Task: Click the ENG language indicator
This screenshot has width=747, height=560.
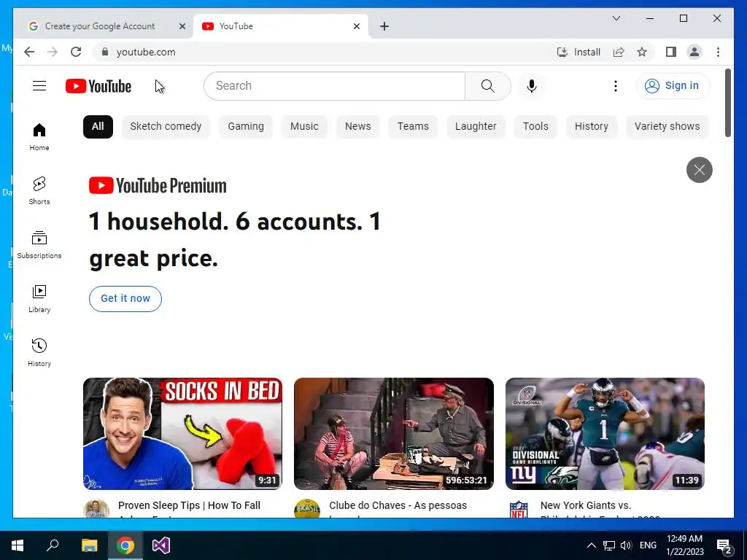Action: [x=648, y=545]
